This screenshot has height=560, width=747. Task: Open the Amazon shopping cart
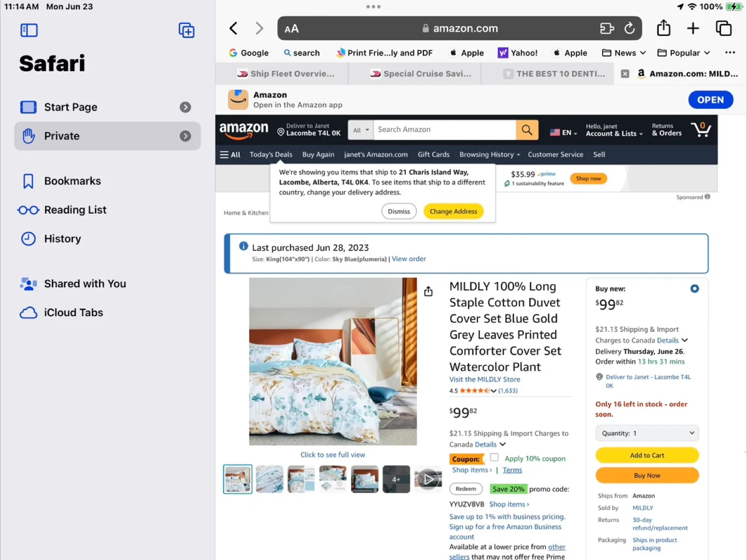click(701, 129)
